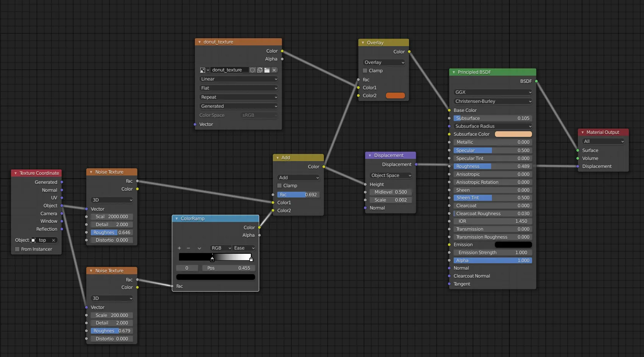Click the ColorRamp Pos value field
Image resolution: width=644 pixels, height=357 pixels.
point(229,268)
